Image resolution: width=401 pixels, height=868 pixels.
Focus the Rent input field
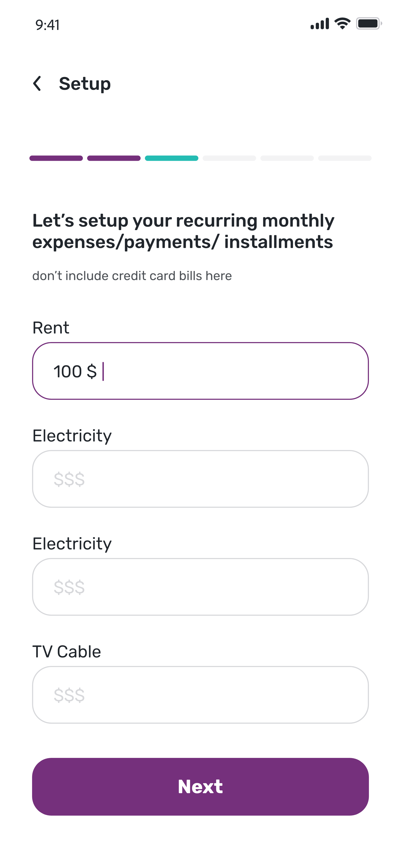point(201,371)
